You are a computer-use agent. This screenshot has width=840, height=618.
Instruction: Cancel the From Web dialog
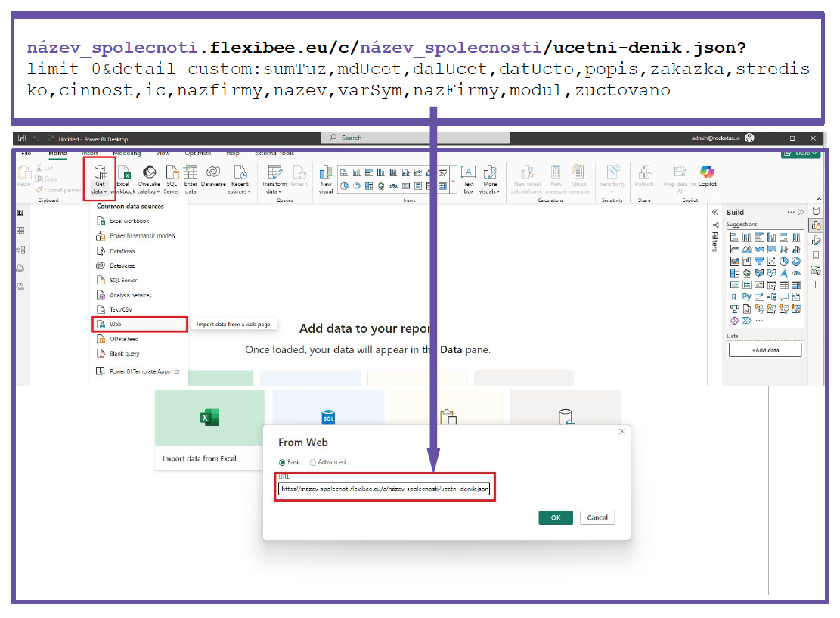(x=597, y=517)
